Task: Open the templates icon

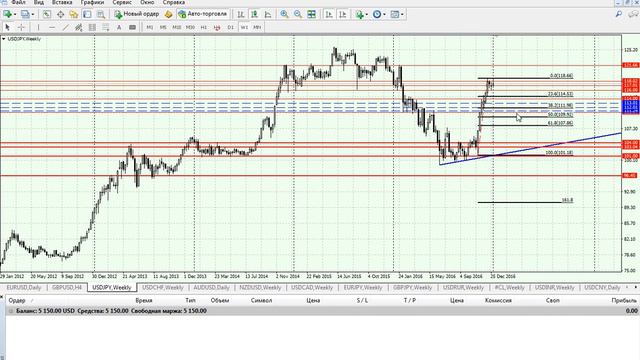Action: coord(395,14)
